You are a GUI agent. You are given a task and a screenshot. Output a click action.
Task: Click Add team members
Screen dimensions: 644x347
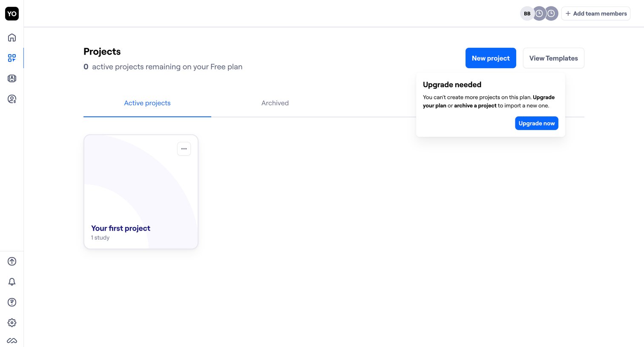coord(596,14)
